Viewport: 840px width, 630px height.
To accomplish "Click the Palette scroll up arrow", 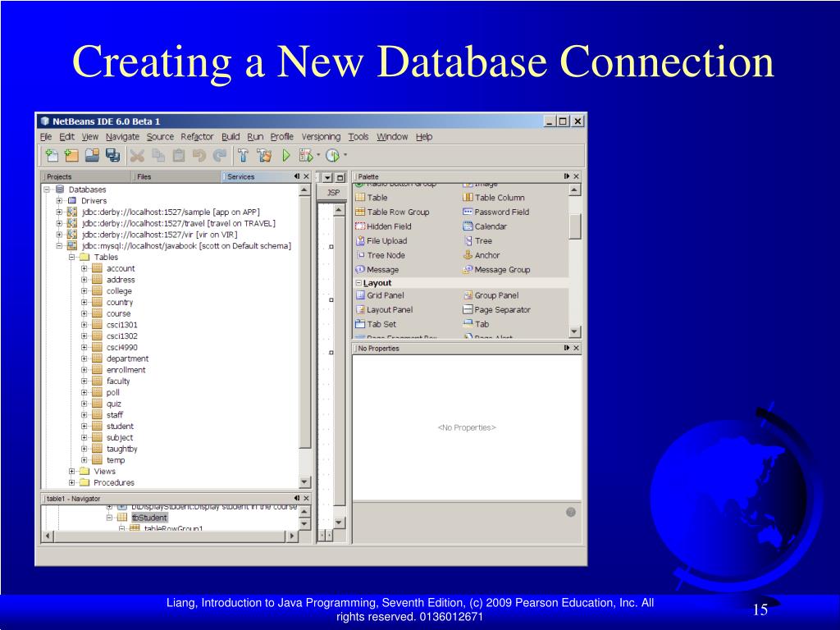I will click(574, 190).
